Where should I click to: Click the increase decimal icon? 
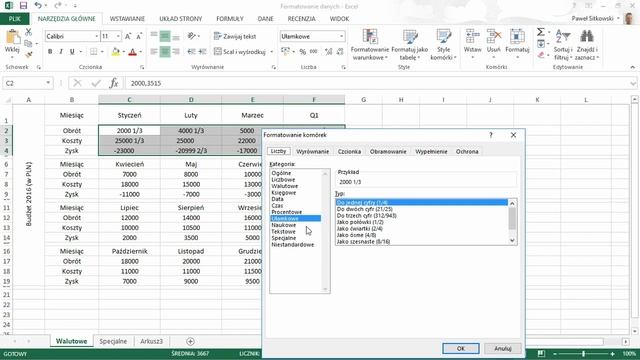[329, 52]
